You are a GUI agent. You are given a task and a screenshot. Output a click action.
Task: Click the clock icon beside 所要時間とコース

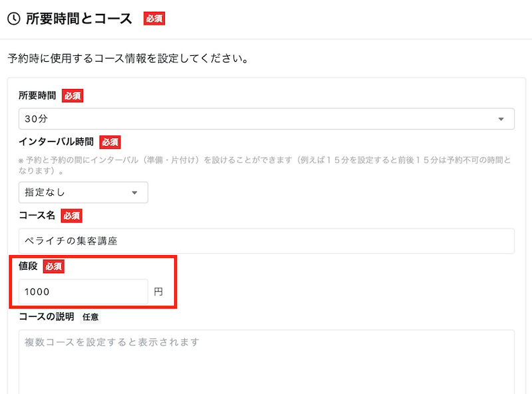click(x=13, y=19)
